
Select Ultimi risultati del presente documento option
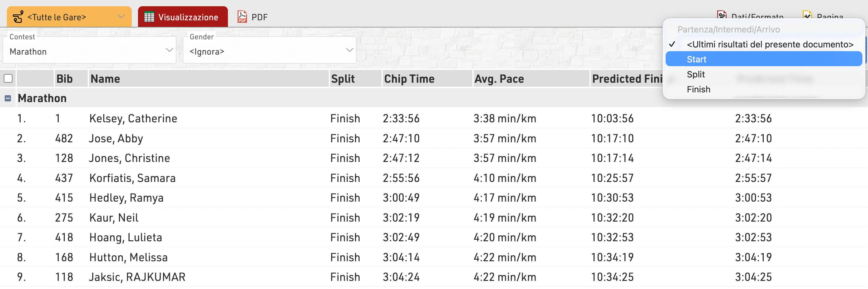[x=770, y=44]
